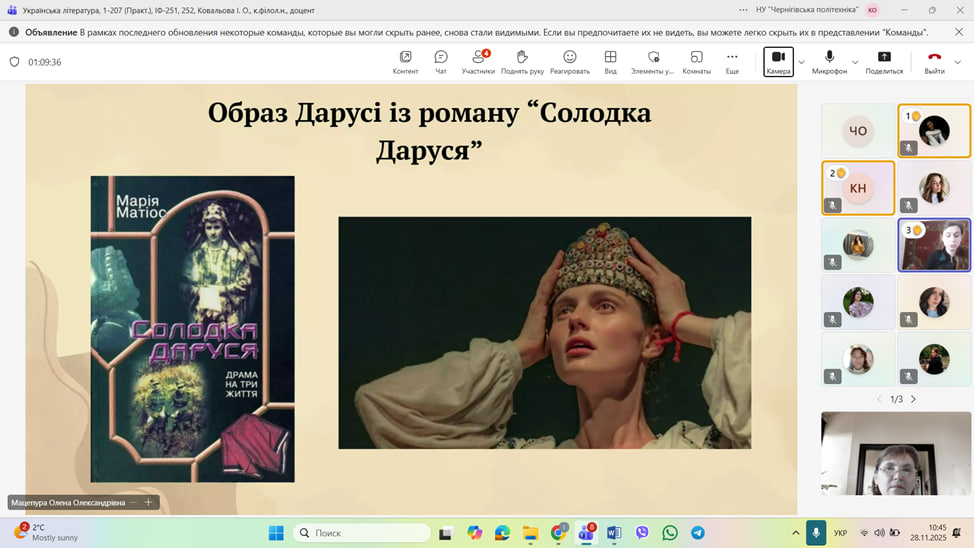Open the Вид view options

(x=610, y=61)
